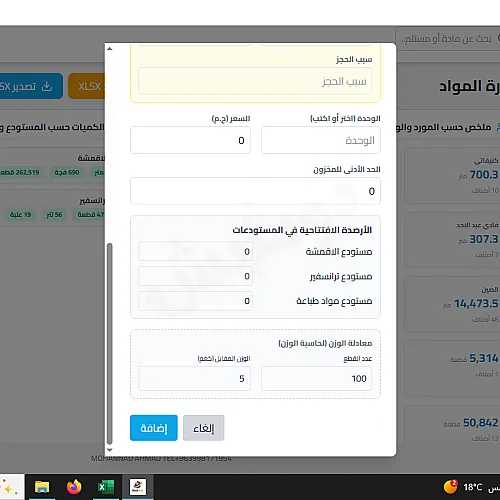Click the orange XLSX button behind dialog

tap(87, 86)
